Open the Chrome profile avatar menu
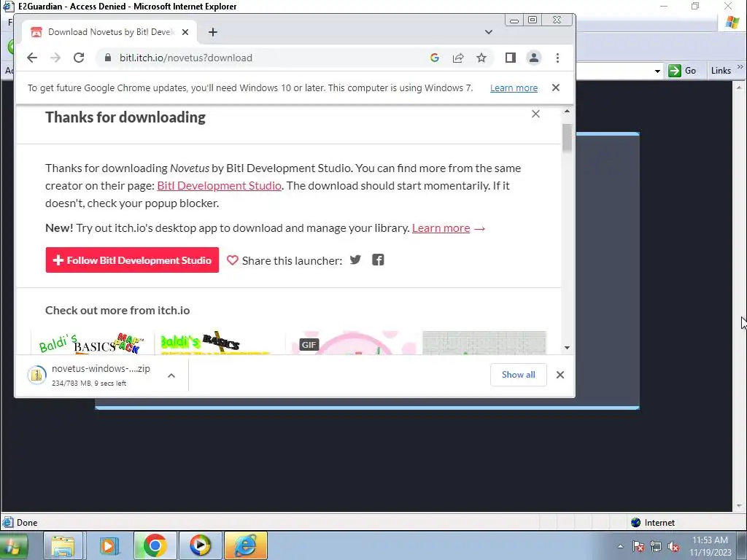Viewport: 747px width, 560px height. [533, 58]
